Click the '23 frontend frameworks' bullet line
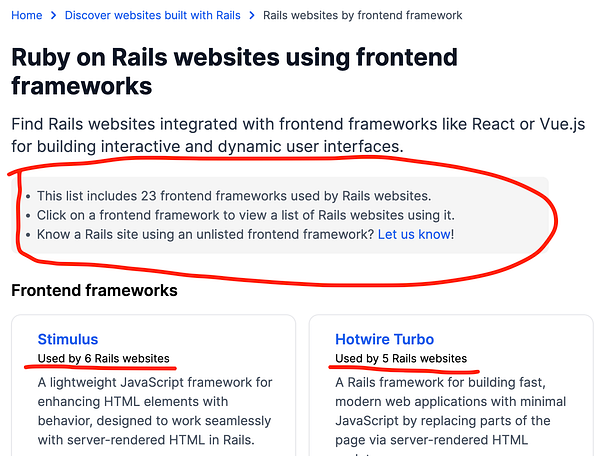The width and height of the screenshot is (600, 456). (234, 196)
